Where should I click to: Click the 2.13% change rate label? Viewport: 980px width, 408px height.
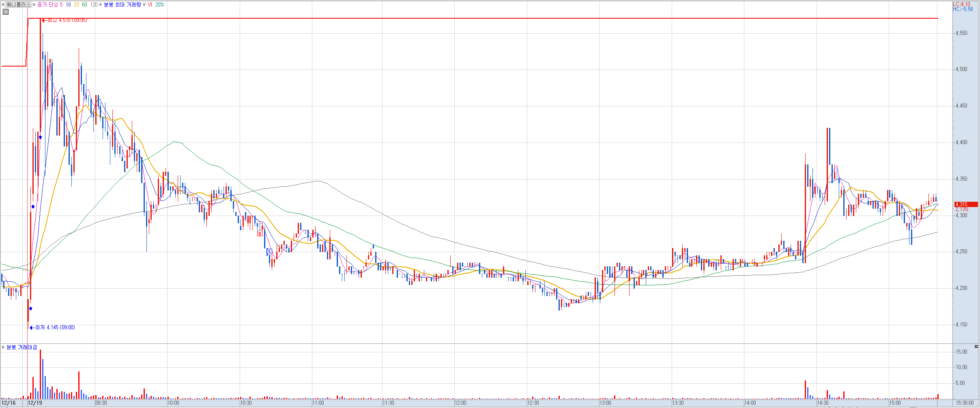[962, 209]
